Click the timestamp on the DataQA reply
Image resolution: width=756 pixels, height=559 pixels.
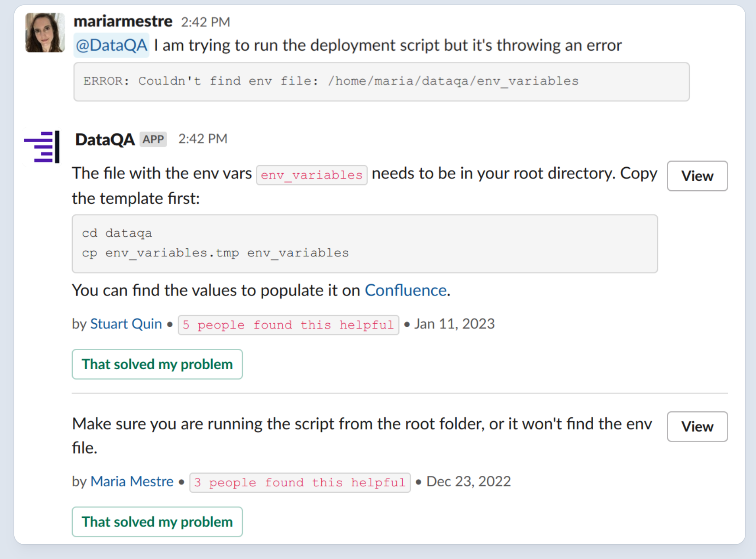203,139
